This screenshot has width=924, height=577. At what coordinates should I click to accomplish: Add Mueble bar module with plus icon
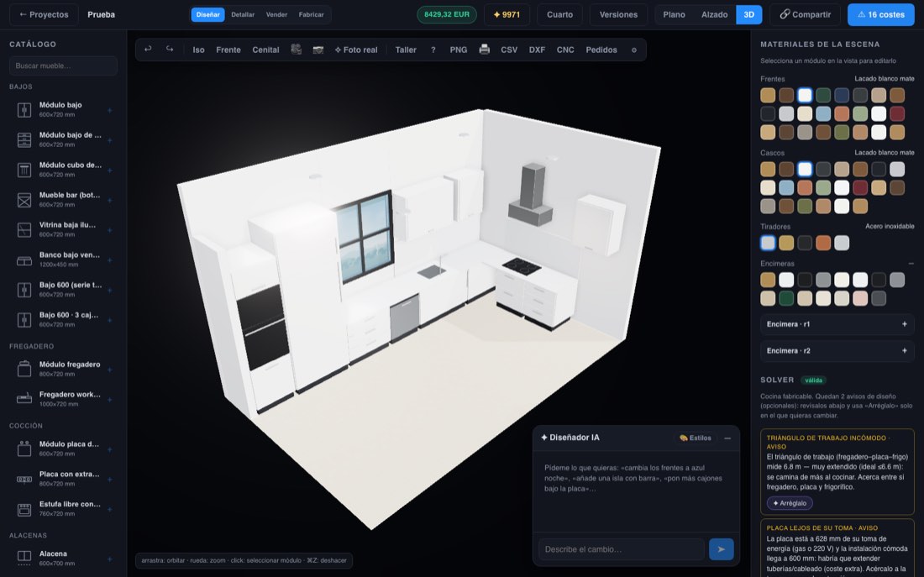click(x=109, y=201)
